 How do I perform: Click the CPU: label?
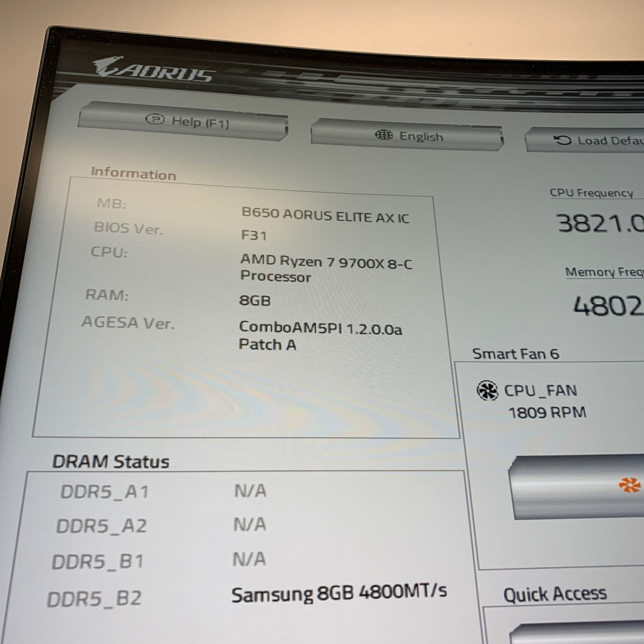pos(109,252)
